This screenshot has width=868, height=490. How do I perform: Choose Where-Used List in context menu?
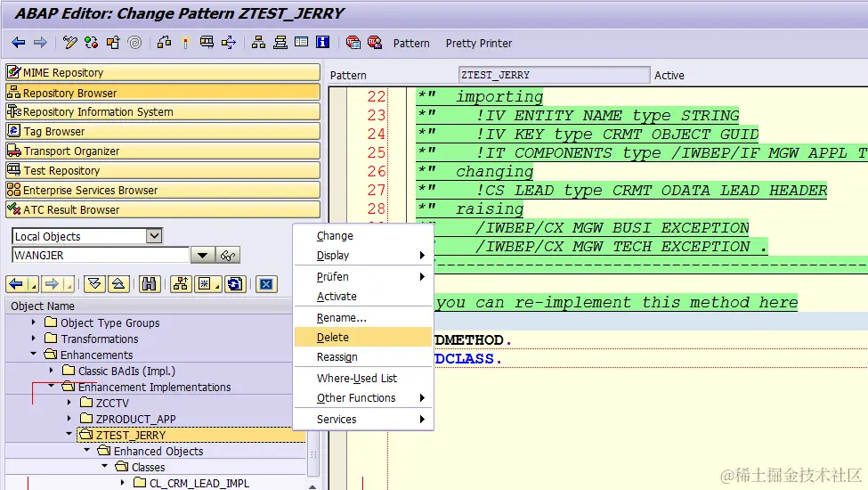362,378
